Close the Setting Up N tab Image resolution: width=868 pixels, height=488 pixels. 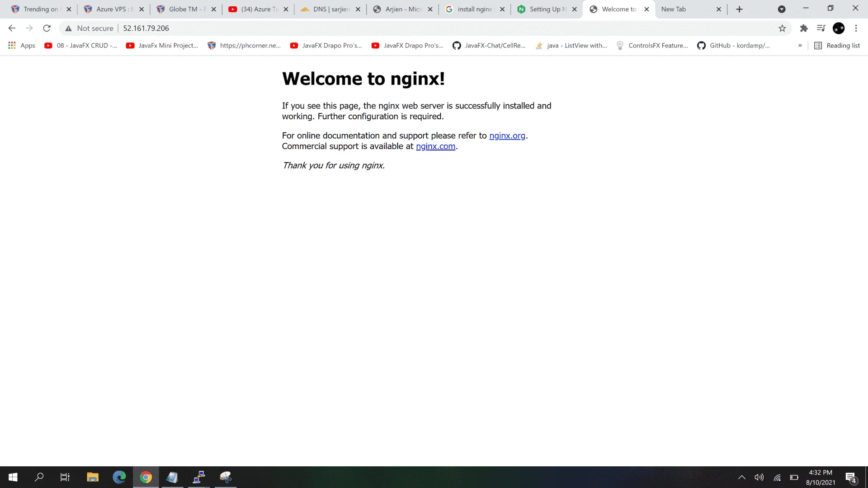click(575, 9)
